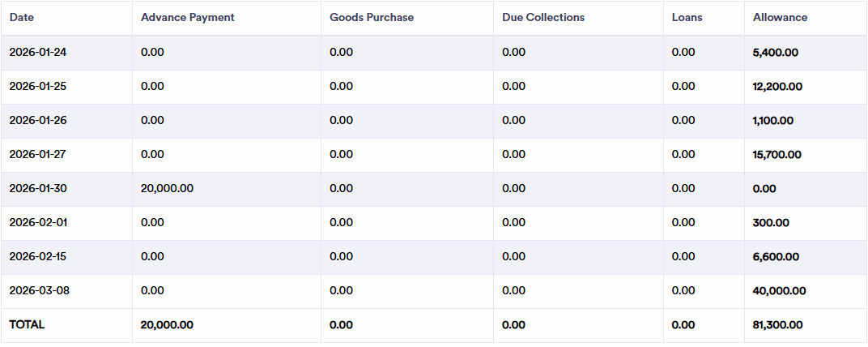
Task: Click the Allowance column header
Action: 780,17
